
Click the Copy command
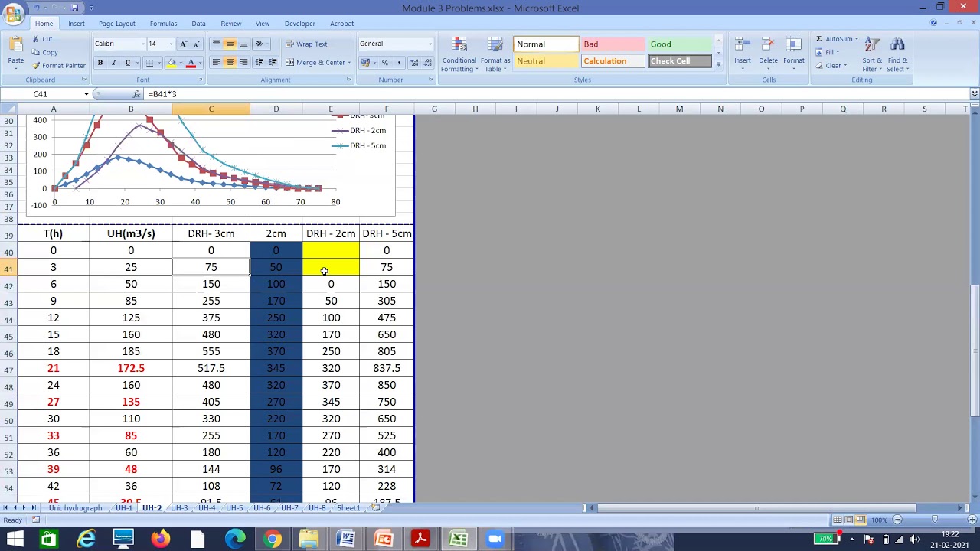44,52
